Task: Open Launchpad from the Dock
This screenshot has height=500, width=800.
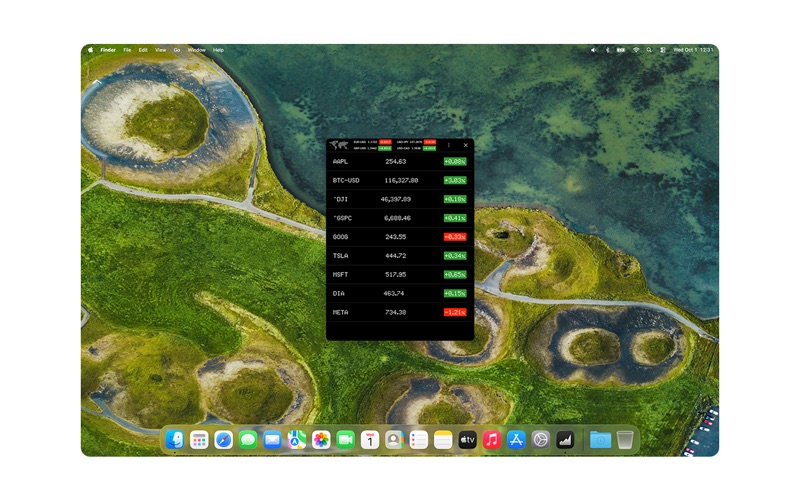Action: click(199, 440)
